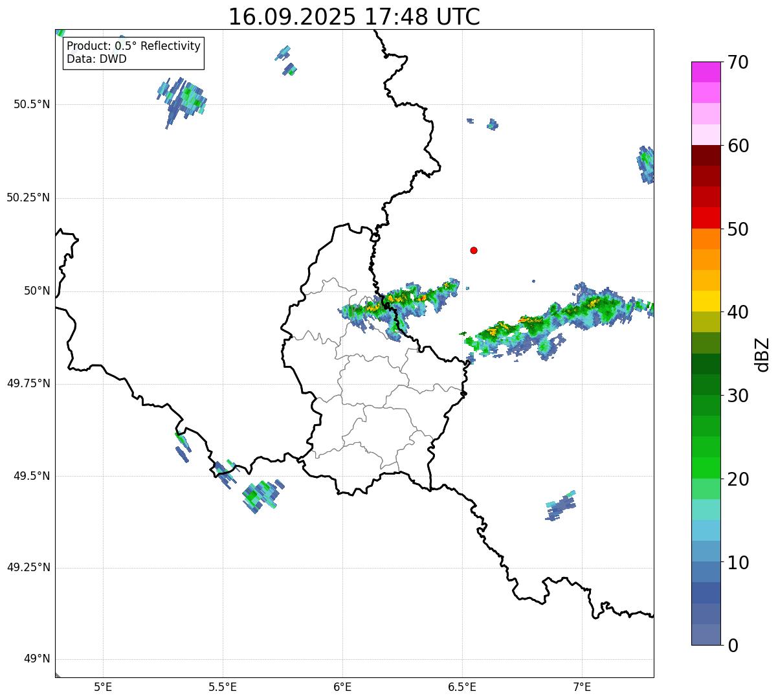Click the bright red swatch just above 50

coord(706,218)
